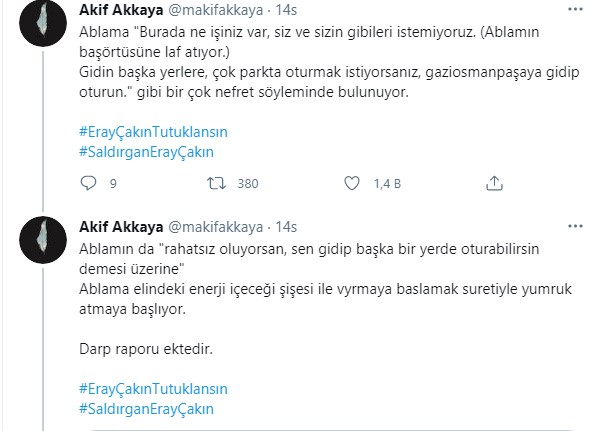The width and height of the screenshot is (600, 431).
Task: Open the Akif Akkaya name on second tweet
Action: pos(114,227)
